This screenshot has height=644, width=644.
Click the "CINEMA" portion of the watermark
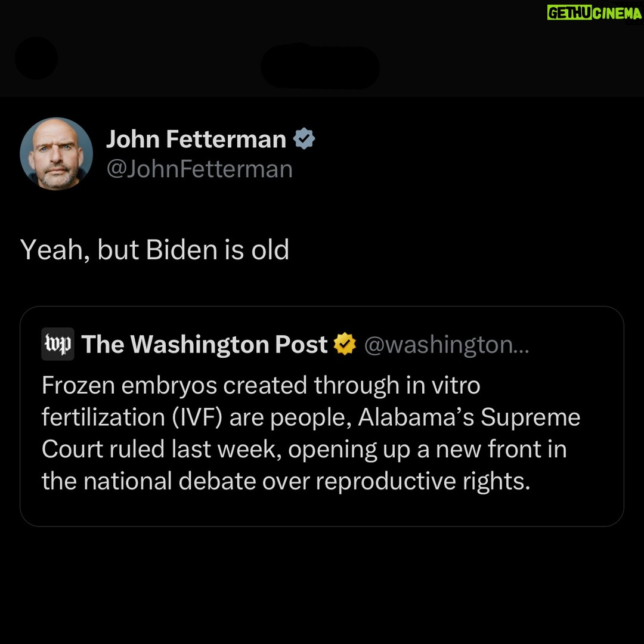(617, 13)
